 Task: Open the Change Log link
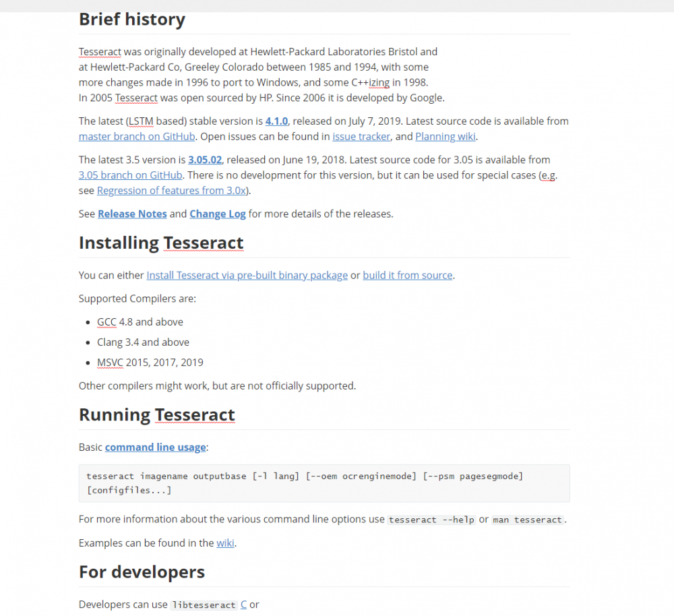pyautogui.click(x=218, y=214)
